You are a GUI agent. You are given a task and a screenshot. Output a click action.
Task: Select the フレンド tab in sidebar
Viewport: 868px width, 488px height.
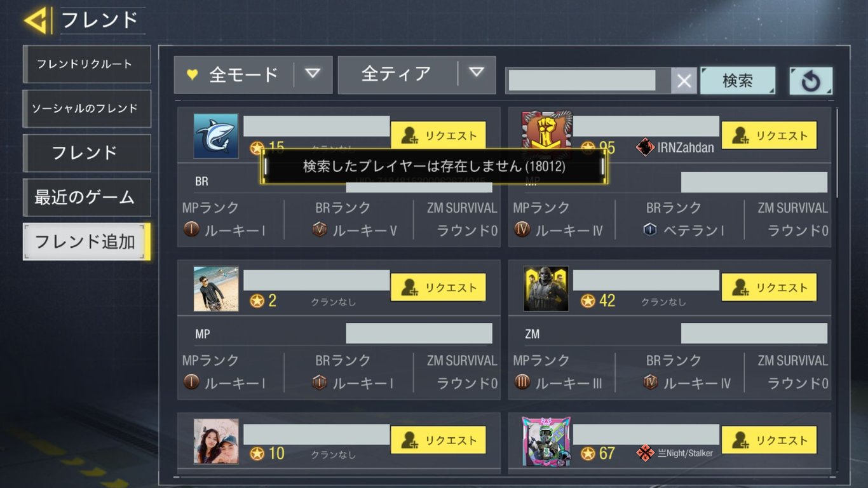(87, 153)
